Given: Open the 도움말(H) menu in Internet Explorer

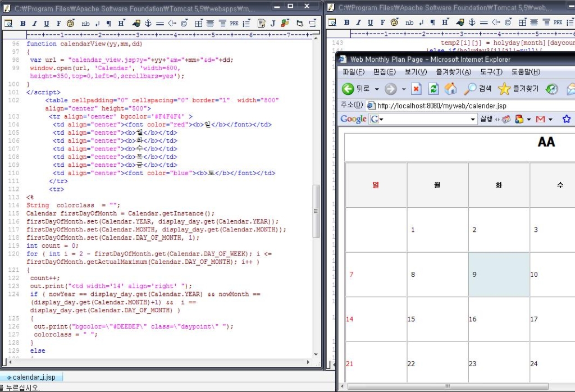Looking at the screenshot, I should click(x=526, y=72).
